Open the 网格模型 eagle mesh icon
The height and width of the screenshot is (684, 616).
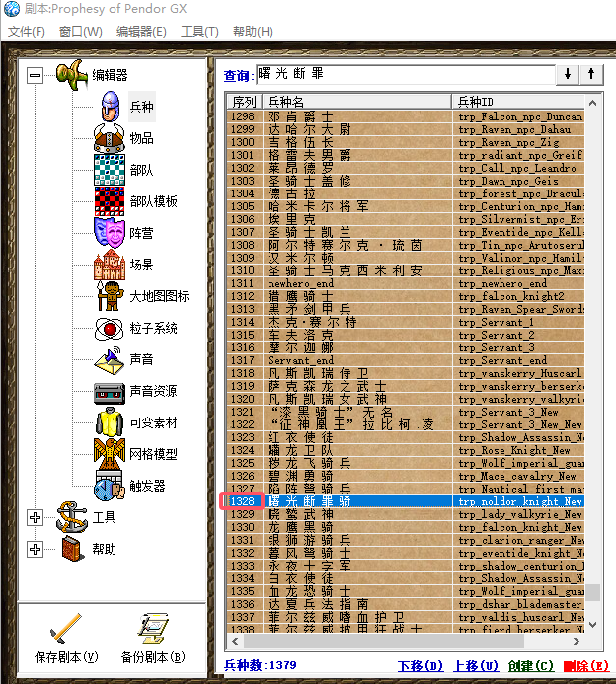(109, 454)
